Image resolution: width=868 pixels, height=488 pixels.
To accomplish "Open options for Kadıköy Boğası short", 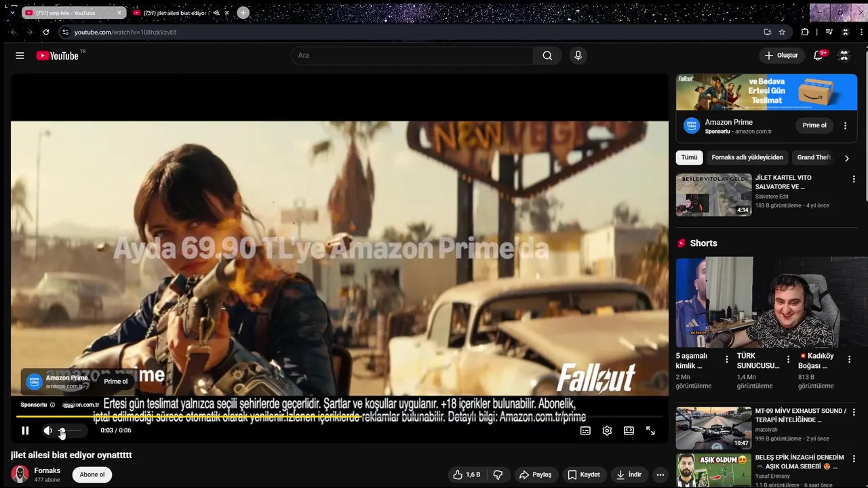I will point(849,359).
